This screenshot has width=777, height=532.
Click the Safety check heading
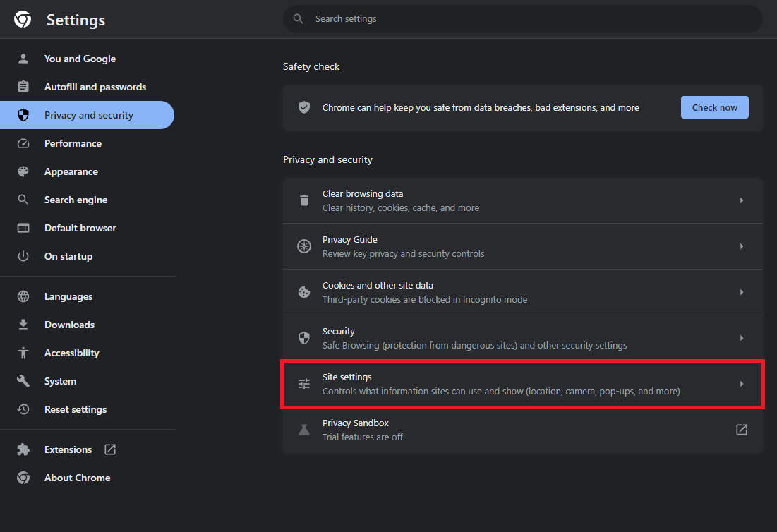[311, 66]
